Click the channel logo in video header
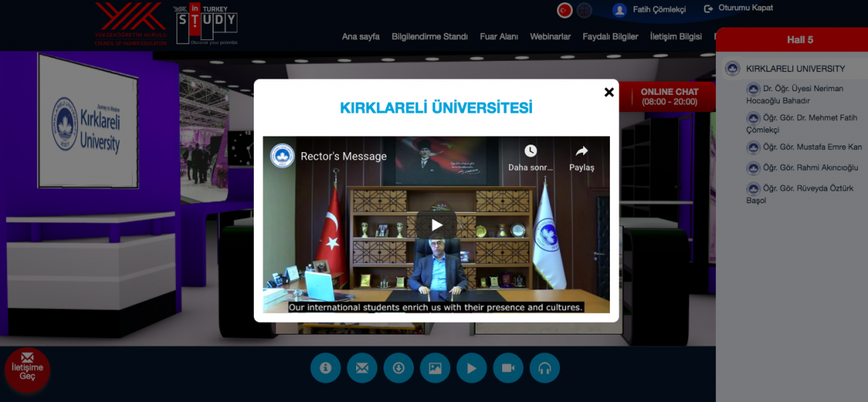This screenshot has width=868, height=402. [x=283, y=156]
